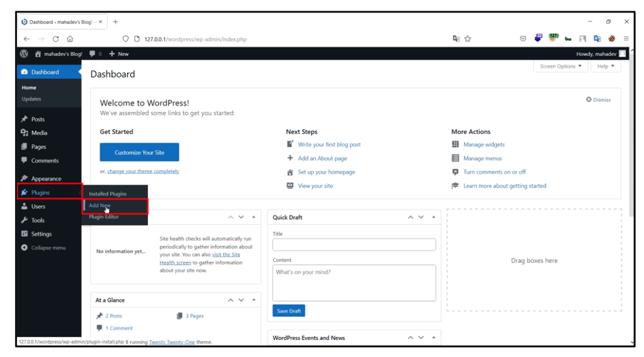The width and height of the screenshot is (644, 357).
Task: Close the Dashboard browser tab
Action: pyautogui.click(x=101, y=22)
